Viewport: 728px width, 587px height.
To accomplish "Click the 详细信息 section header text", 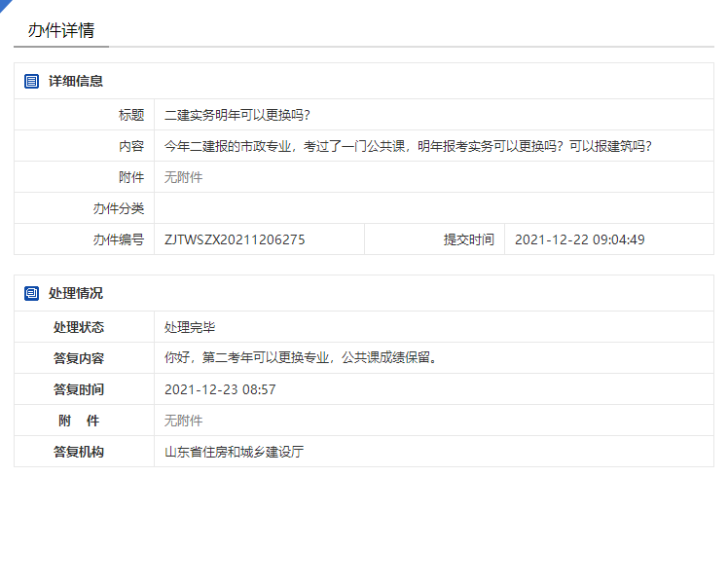I will click(76, 82).
